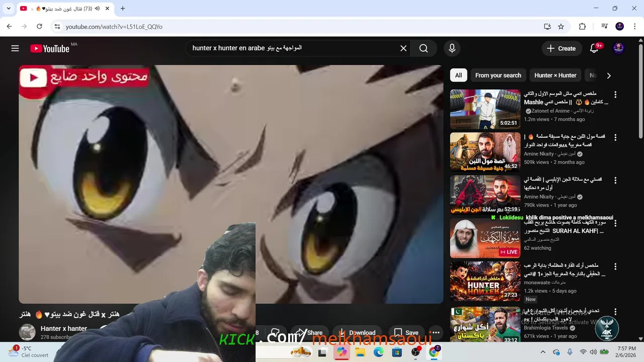Viewport: 644px width, 362px height.
Task: Open the weather widget showing -5°C
Action: click(x=28, y=351)
